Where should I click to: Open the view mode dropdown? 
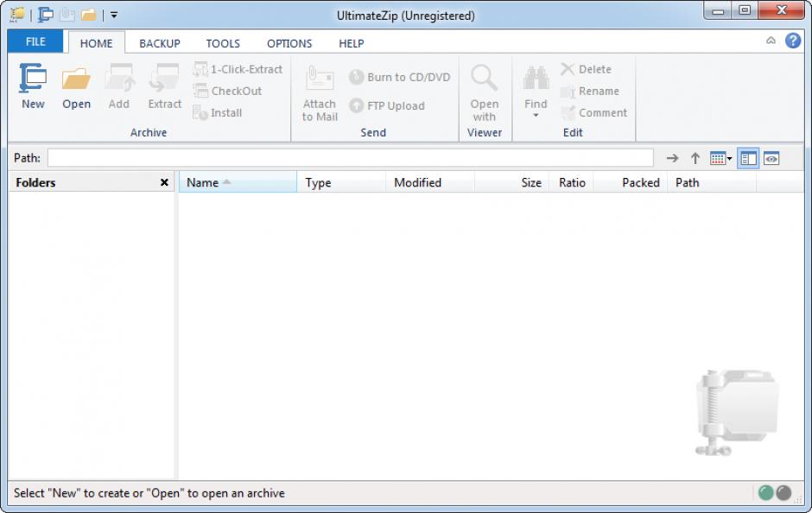tap(720, 158)
